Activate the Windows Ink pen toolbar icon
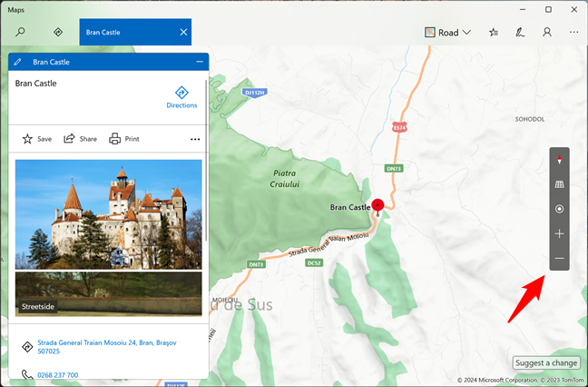Screen dimensions: 588x387 [520, 33]
